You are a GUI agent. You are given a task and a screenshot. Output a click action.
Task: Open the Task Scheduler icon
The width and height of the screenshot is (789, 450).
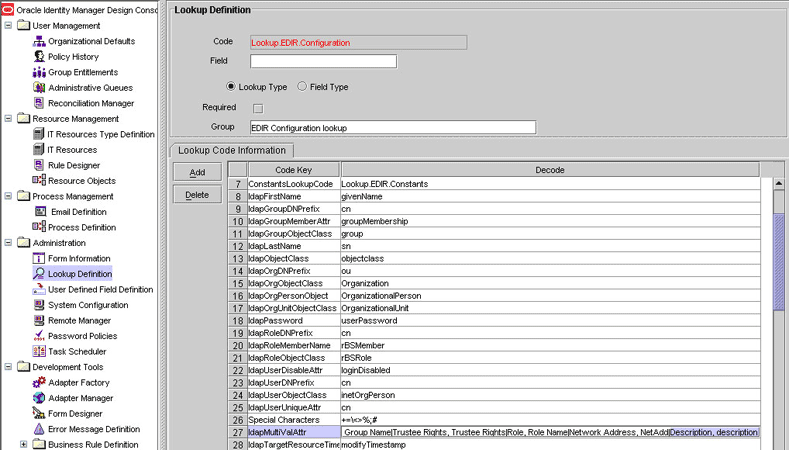coord(39,351)
